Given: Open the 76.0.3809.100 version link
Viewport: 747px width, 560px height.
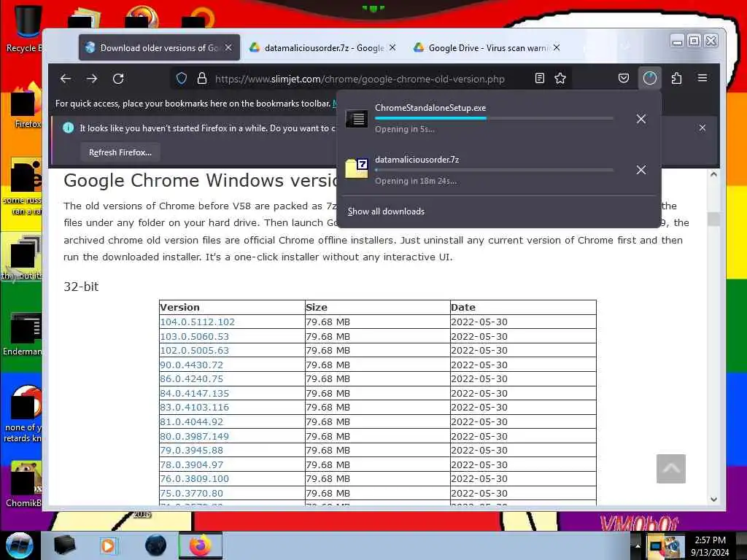Looking at the screenshot, I should coord(194,479).
